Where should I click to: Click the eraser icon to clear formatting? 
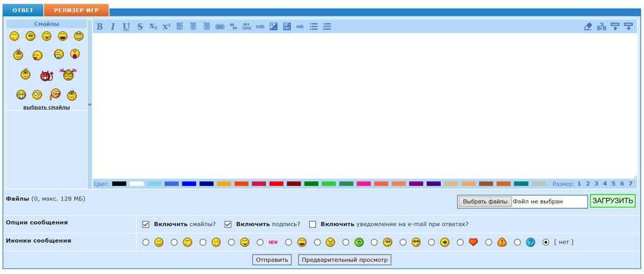[588, 26]
